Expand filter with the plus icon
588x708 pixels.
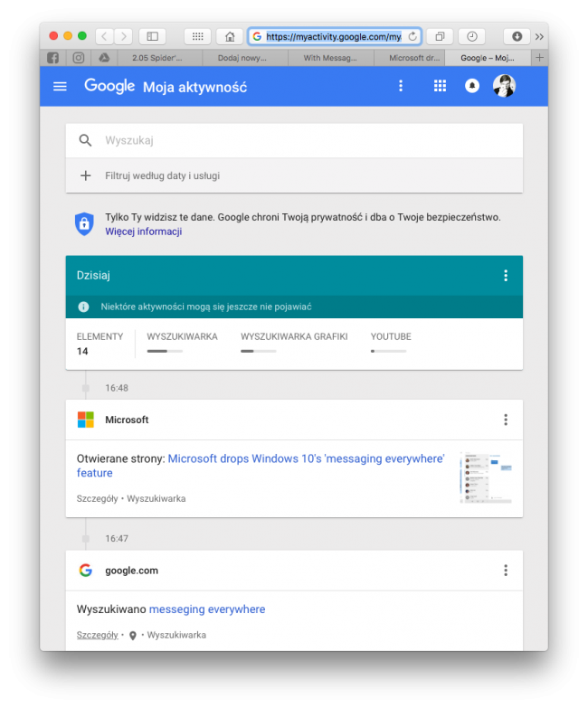tap(86, 175)
